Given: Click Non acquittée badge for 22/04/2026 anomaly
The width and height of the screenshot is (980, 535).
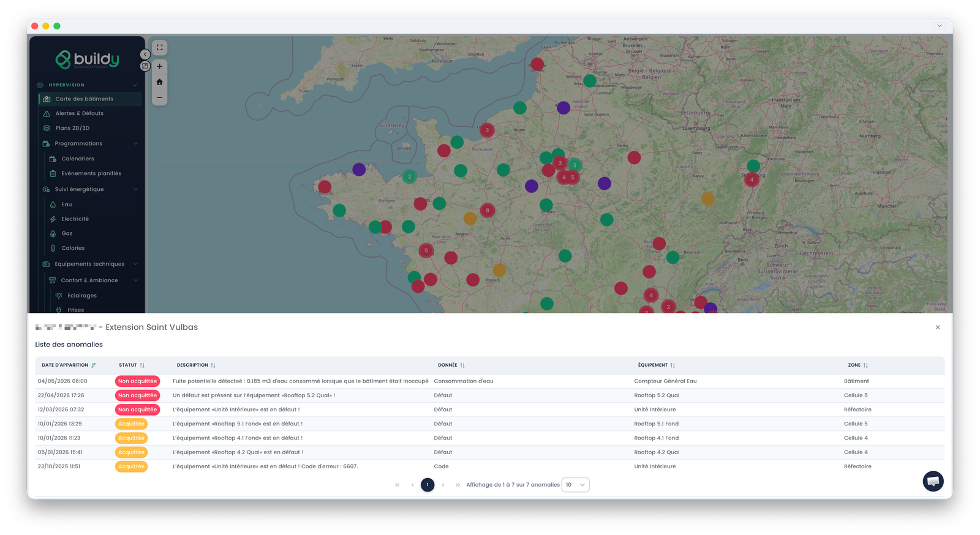Looking at the screenshot, I should tap(137, 395).
